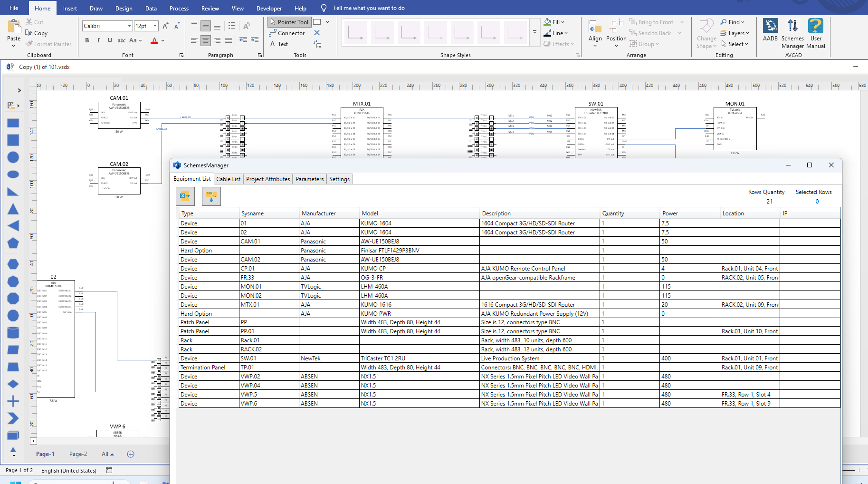The image size is (868, 484).
Task: Click the Excel export icon in SchemesManager
Action: (x=185, y=196)
